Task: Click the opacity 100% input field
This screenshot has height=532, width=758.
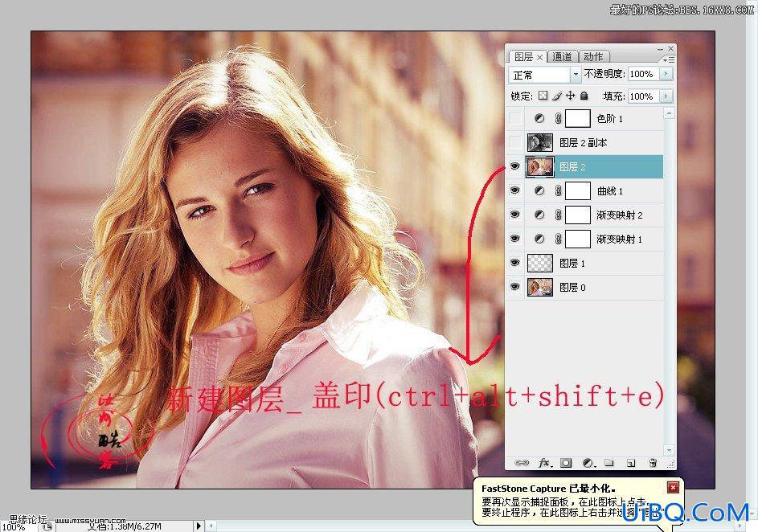Action: 643,73
